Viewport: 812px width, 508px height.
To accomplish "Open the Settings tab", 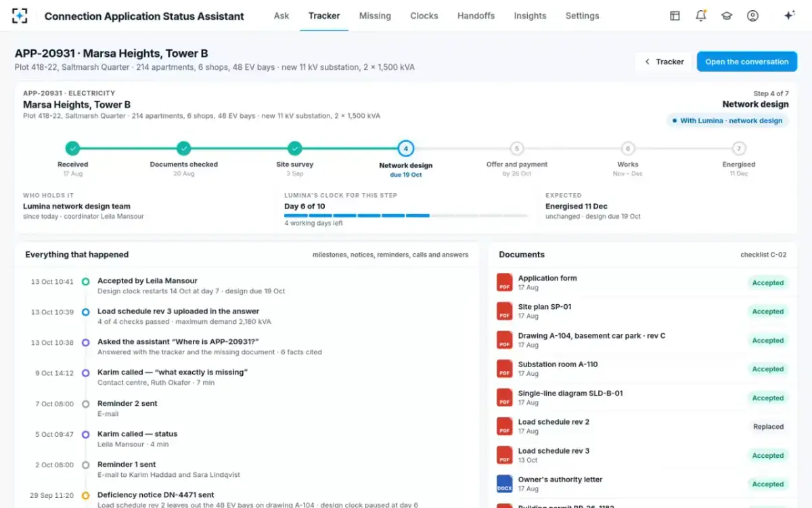I will click(582, 16).
